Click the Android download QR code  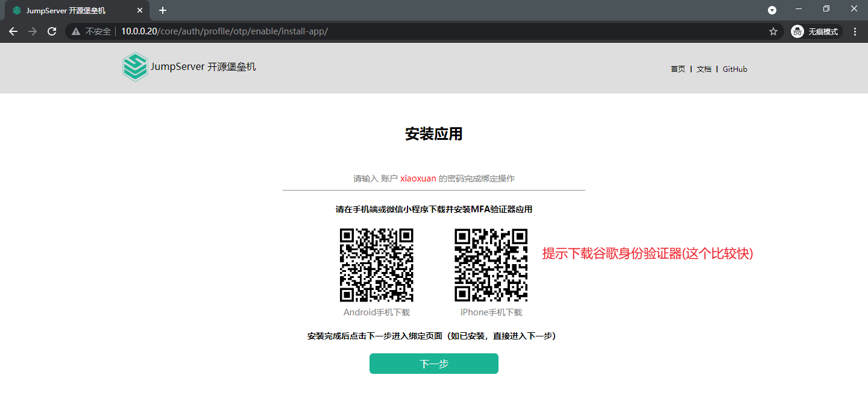tap(377, 265)
